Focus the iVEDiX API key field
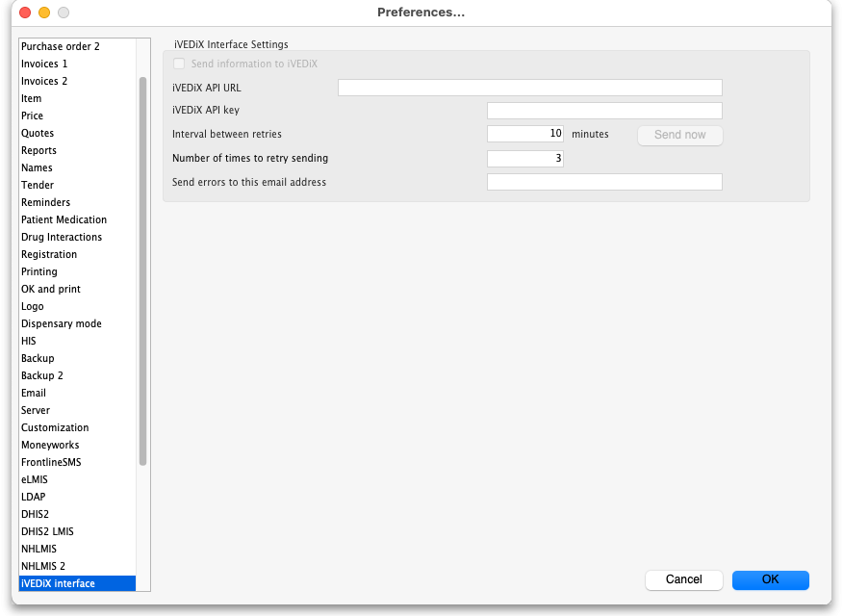This screenshot has height=616, width=843. tap(604, 111)
